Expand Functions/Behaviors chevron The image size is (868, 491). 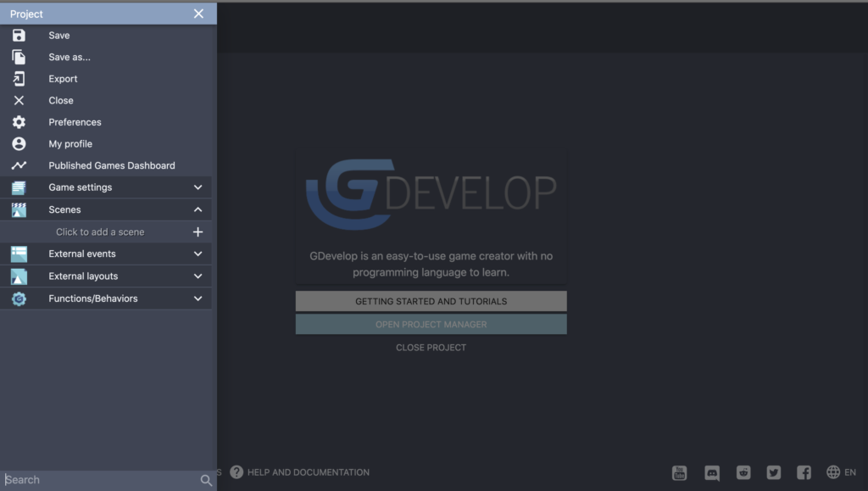pos(198,299)
